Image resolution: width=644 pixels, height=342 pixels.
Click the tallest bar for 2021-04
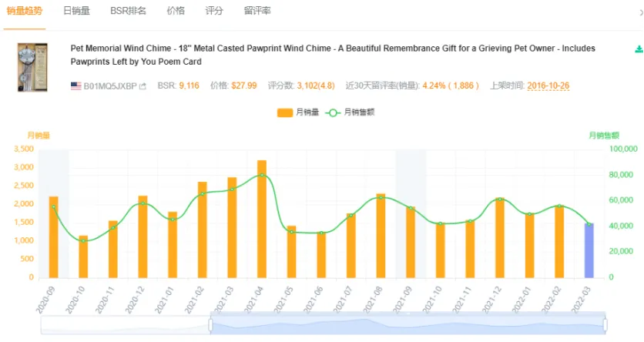(x=262, y=219)
